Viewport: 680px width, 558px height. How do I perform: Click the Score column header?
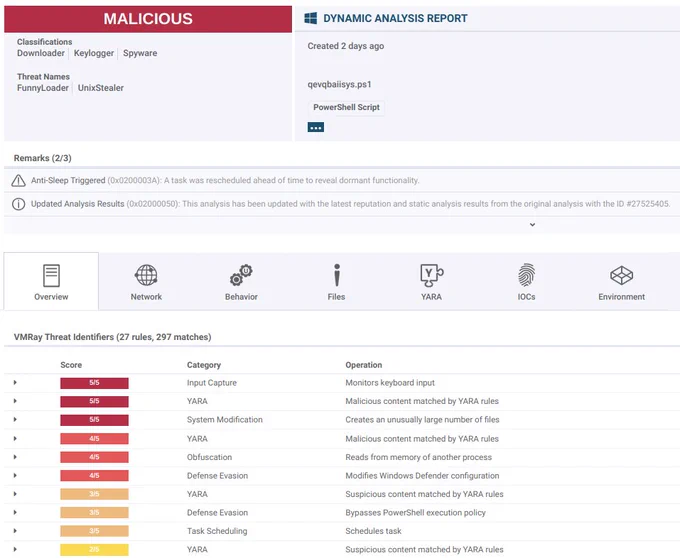71,365
